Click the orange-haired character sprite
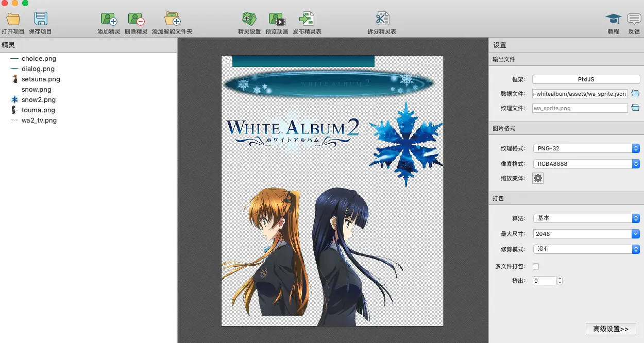 (x=267, y=252)
